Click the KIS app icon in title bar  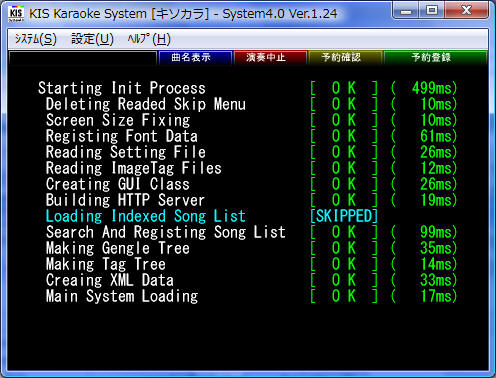pyautogui.click(x=16, y=14)
